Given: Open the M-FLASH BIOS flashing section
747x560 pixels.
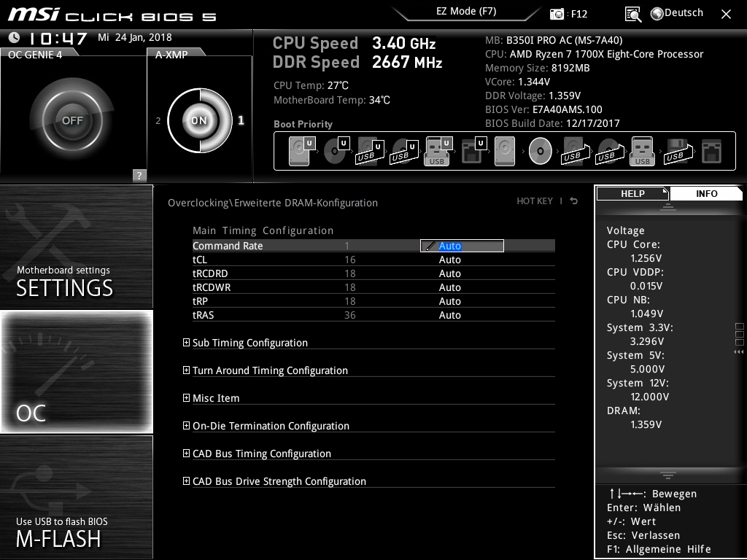Looking at the screenshot, I should [76, 497].
